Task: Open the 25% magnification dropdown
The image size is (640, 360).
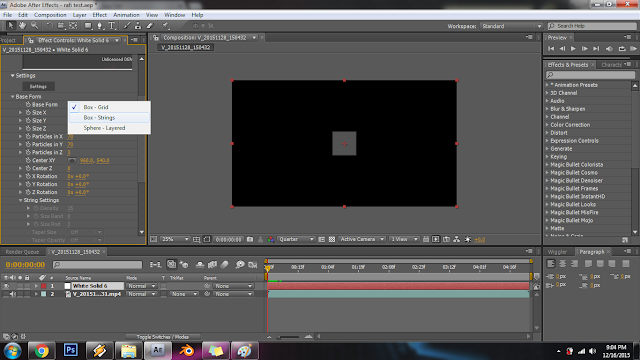Action: (176, 239)
